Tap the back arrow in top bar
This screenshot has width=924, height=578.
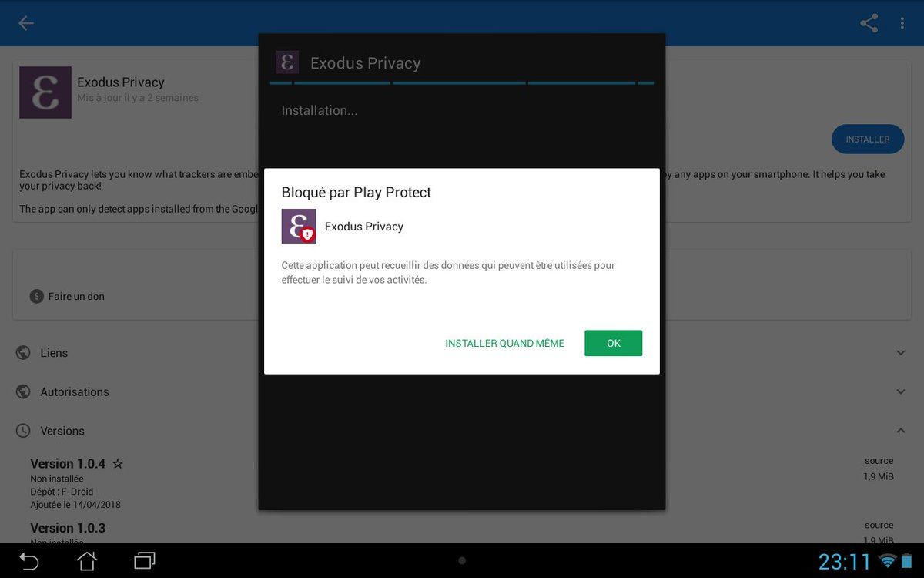[x=26, y=23]
